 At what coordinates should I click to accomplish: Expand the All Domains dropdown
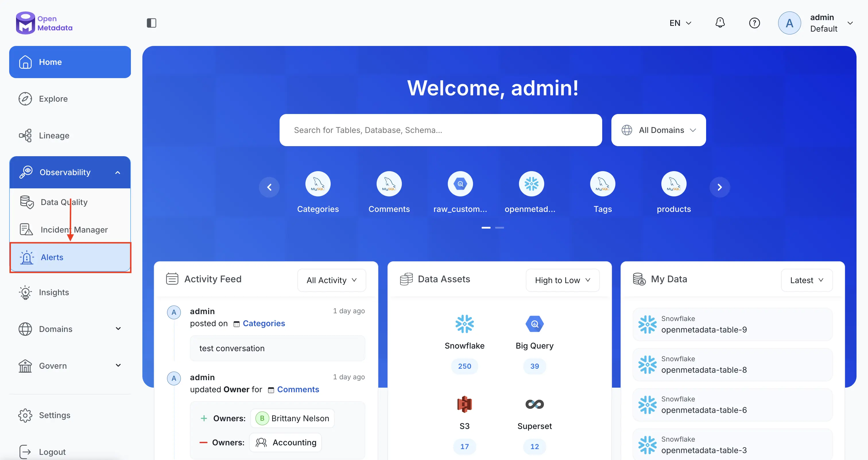tap(658, 130)
